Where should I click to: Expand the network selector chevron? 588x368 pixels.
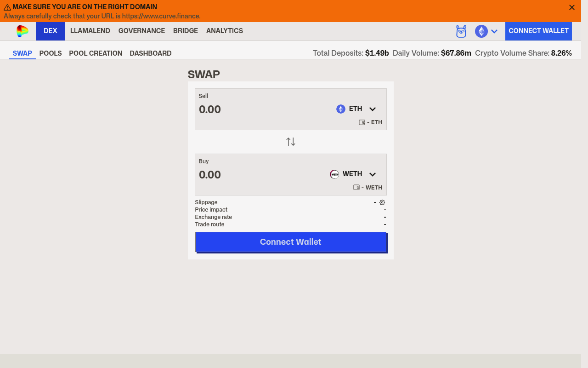click(494, 31)
